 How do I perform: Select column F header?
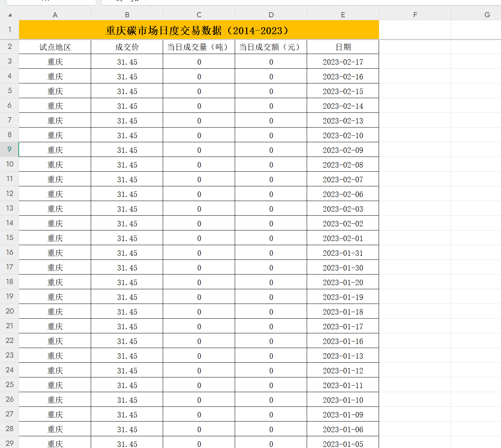[x=415, y=15]
